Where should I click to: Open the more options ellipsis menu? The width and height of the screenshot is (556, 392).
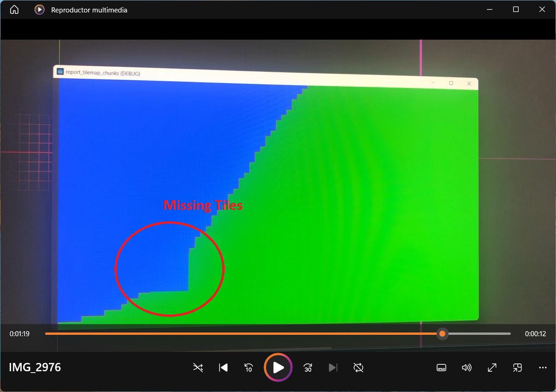click(543, 368)
